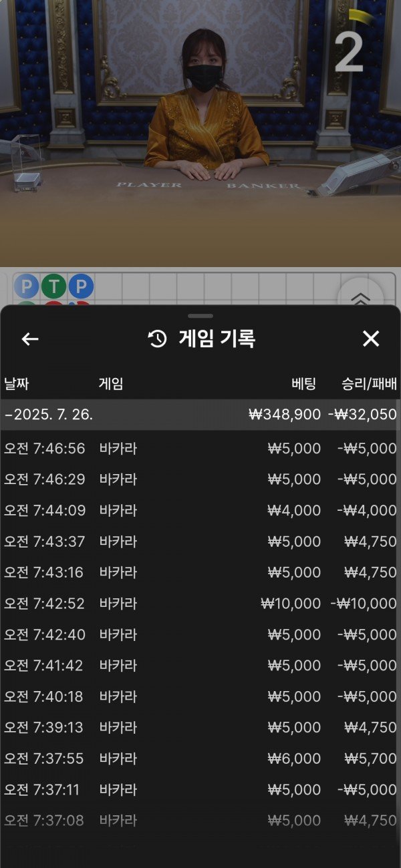Open the 오전 7:42:52 ₩10,000 bet record
This screenshot has height=868, width=401.
pos(200,604)
